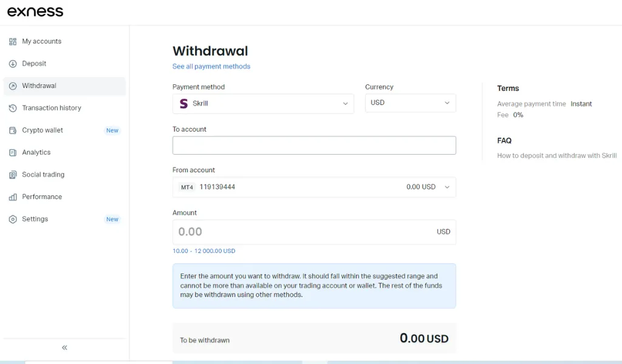Select the My accounts icon in sidebar
The width and height of the screenshot is (622, 364).
point(12,41)
